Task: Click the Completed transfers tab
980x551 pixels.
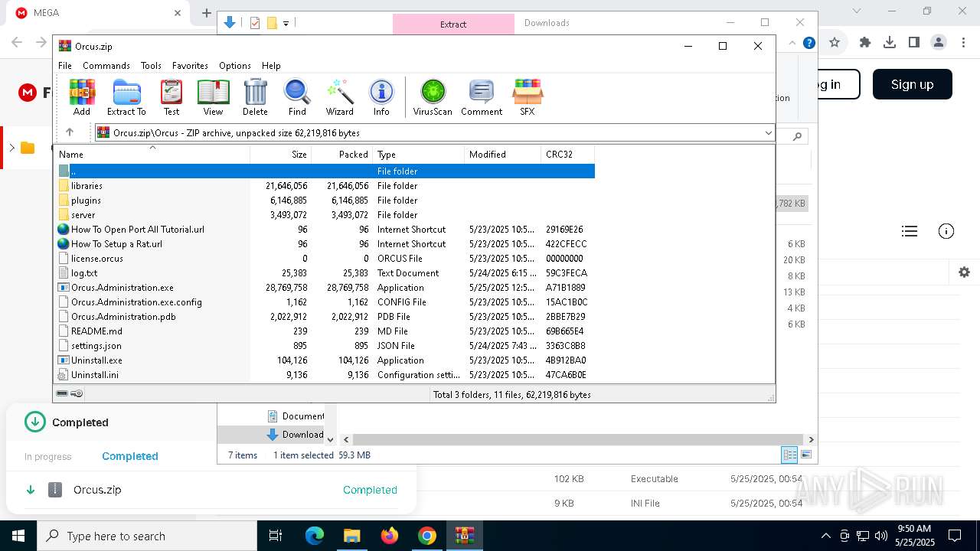Action: 130,456
